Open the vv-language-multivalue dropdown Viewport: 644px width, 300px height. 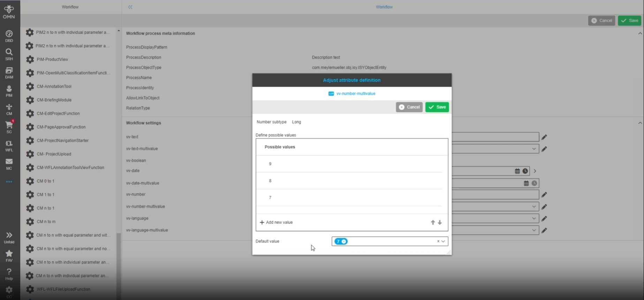534,230
